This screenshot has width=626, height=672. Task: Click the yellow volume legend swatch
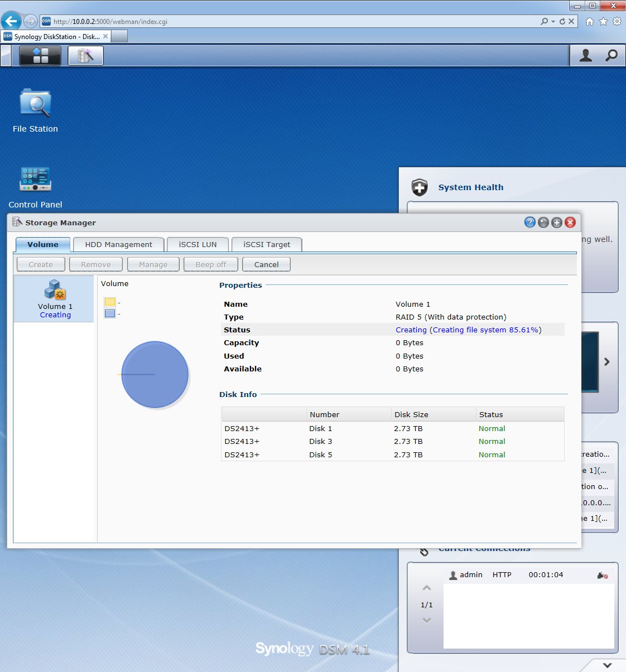(110, 302)
